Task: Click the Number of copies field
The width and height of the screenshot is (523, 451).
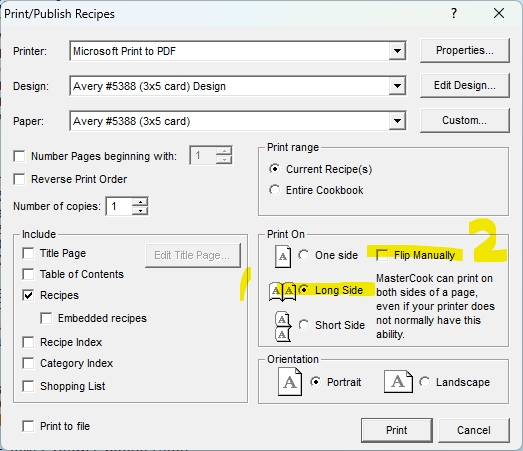Action: coord(119,206)
